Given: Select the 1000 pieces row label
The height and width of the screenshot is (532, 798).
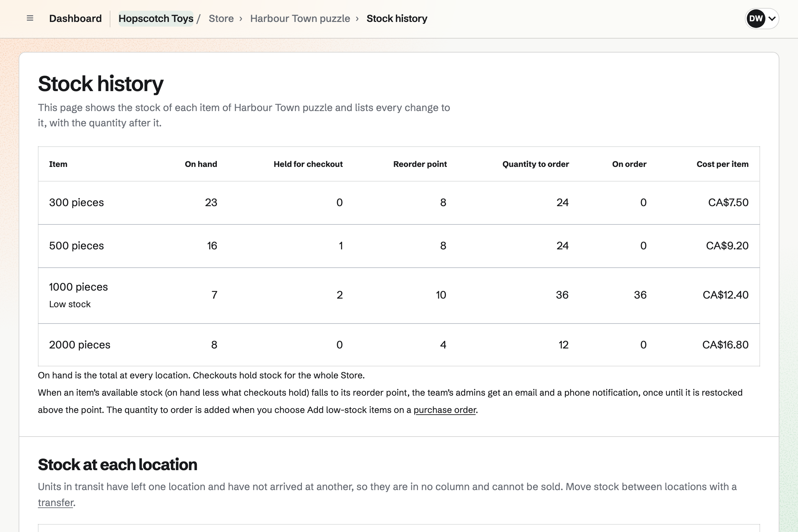Looking at the screenshot, I should [78, 287].
